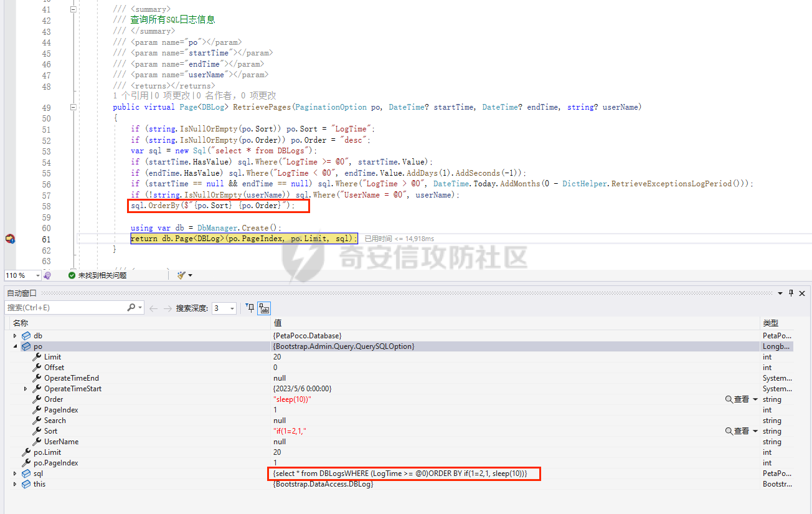The image size is (812, 514).
Task: Toggle the highlighted view button in the Autos toolbar
Action: (264, 308)
